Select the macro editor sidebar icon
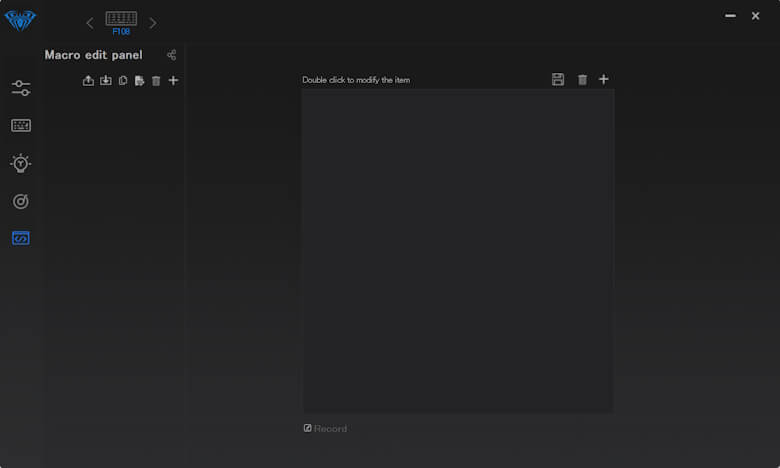Screen dimensions: 780x468 [x=21, y=238]
